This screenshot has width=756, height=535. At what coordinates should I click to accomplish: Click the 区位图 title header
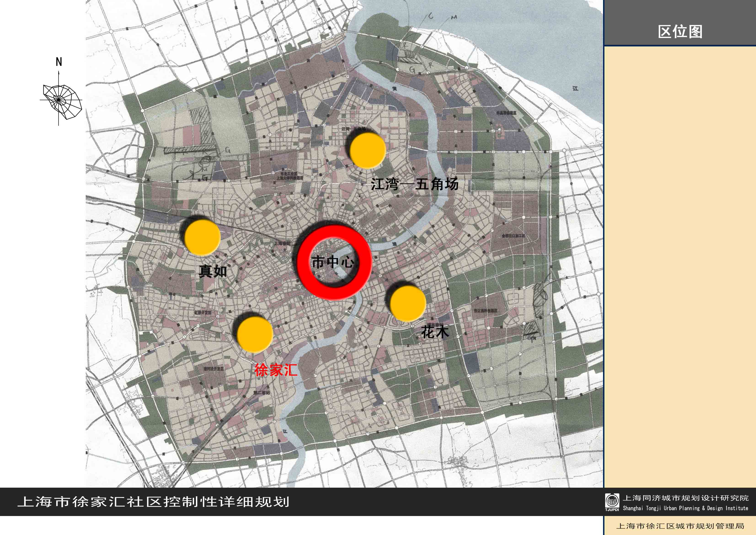(x=680, y=32)
